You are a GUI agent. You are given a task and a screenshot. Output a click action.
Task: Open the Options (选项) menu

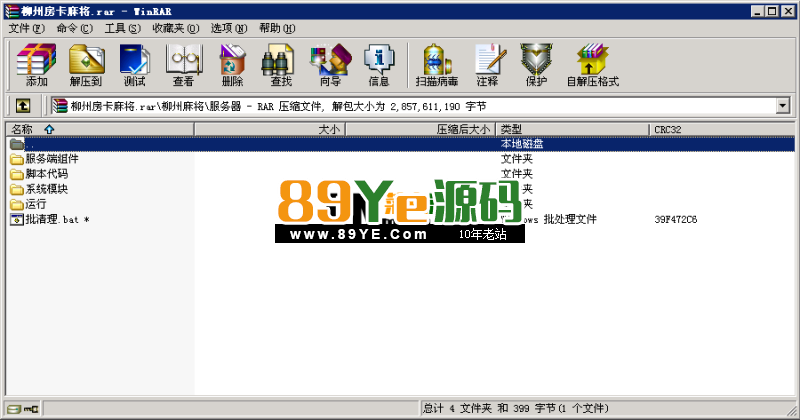point(229,28)
